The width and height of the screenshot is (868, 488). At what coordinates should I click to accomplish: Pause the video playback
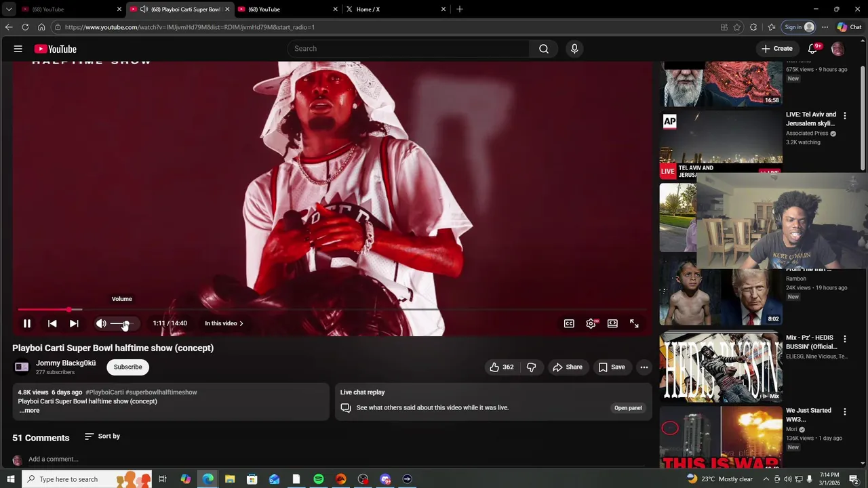27,323
